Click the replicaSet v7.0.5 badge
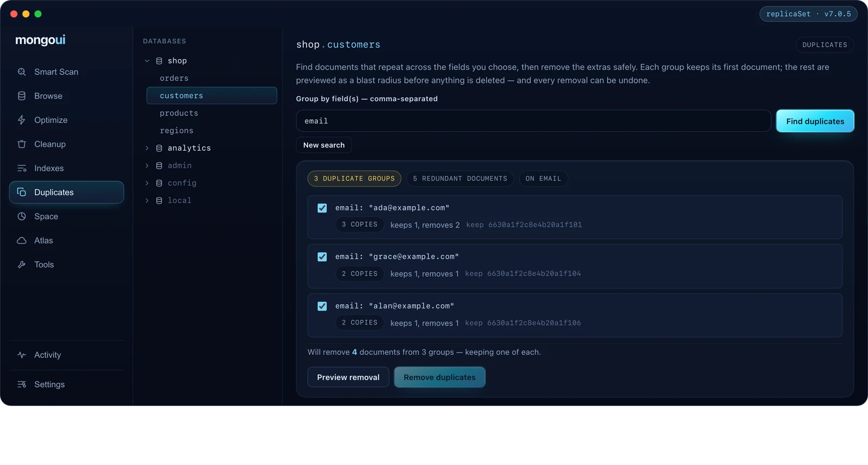868x465 pixels. (808, 14)
